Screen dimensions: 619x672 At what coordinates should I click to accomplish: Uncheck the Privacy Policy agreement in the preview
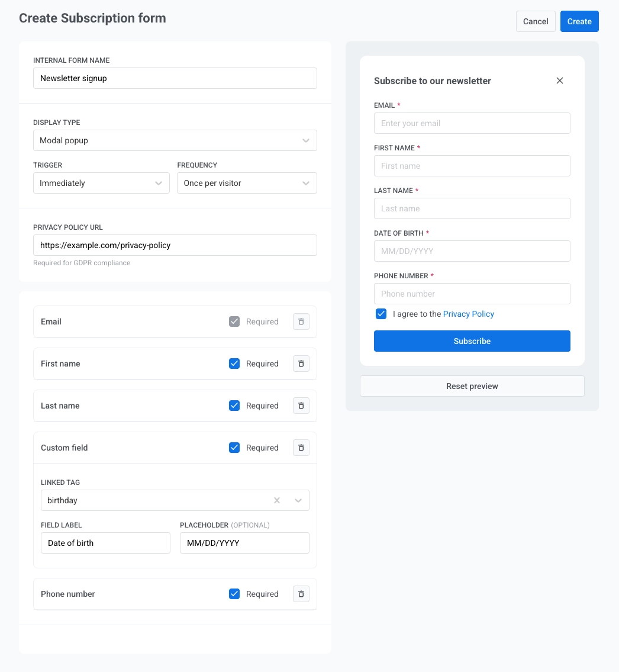pos(381,314)
